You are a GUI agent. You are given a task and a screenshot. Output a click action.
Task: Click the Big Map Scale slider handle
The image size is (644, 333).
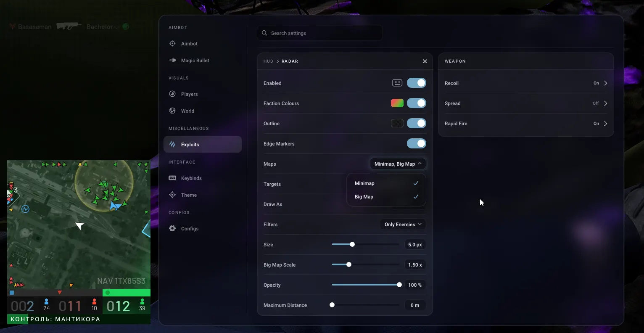(348, 264)
